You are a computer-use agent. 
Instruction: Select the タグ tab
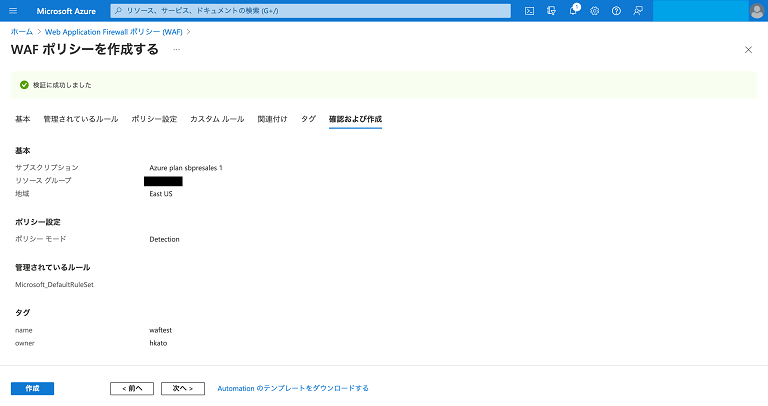308,119
